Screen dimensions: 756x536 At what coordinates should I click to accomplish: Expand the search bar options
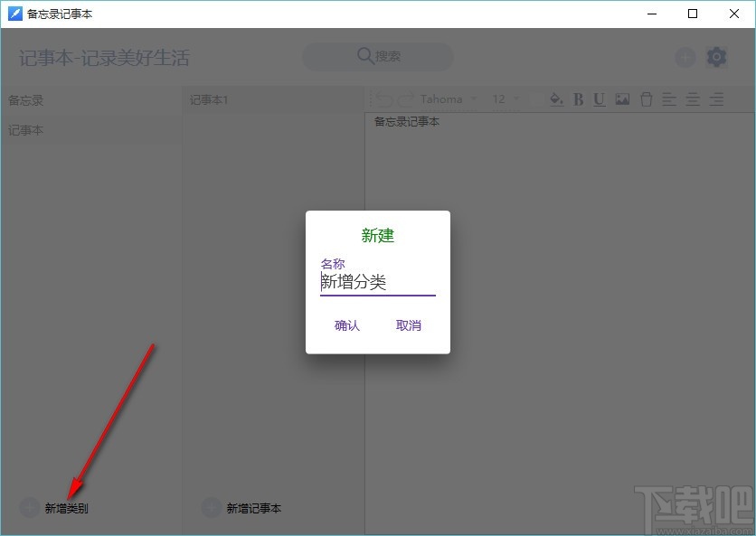point(377,56)
